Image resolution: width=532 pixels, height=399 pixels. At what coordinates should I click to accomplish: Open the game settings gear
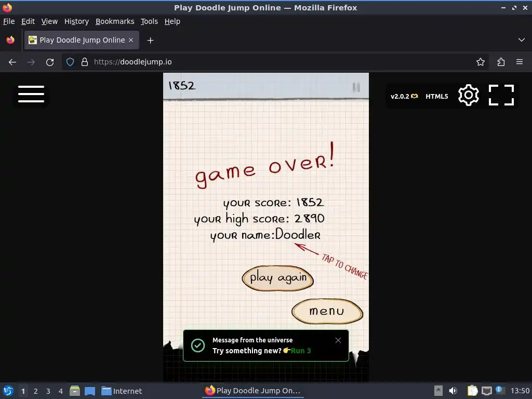point(469,96)
